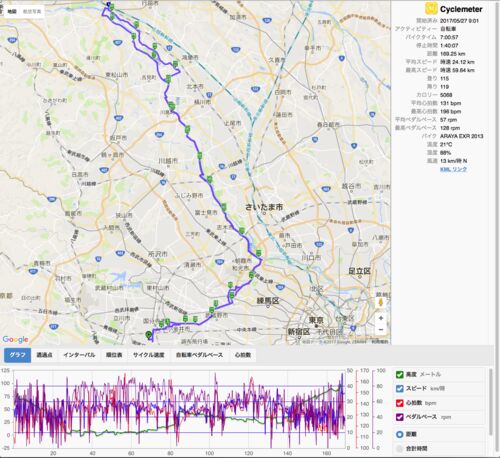Click the 1:40:07 stopped time value
The height and width of the screenshot is (458, 500).
tap(449, 45)
